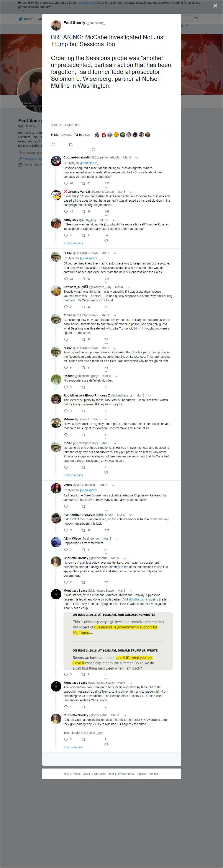Like Paul Sperry's main tweet with the heart
The image size is (223, 868).
tap(93, 150)
